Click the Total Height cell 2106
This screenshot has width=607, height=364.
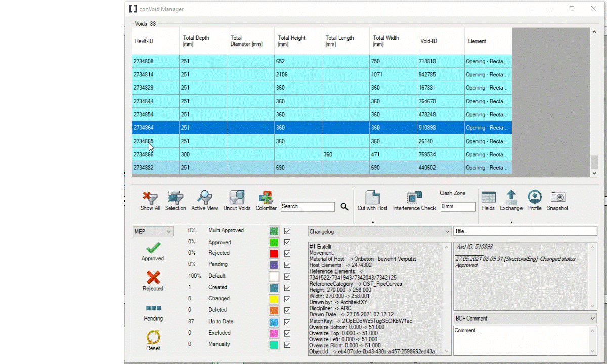(298, 74)
